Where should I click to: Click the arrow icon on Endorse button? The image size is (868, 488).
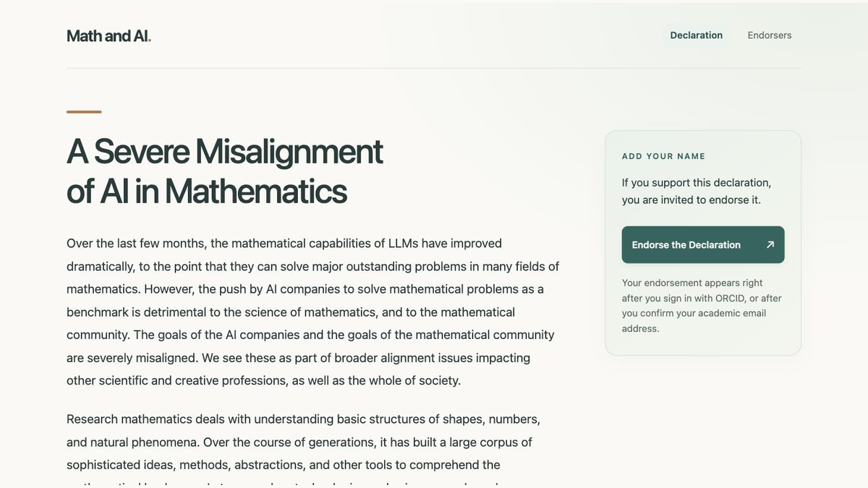click(x=770, y=244)
